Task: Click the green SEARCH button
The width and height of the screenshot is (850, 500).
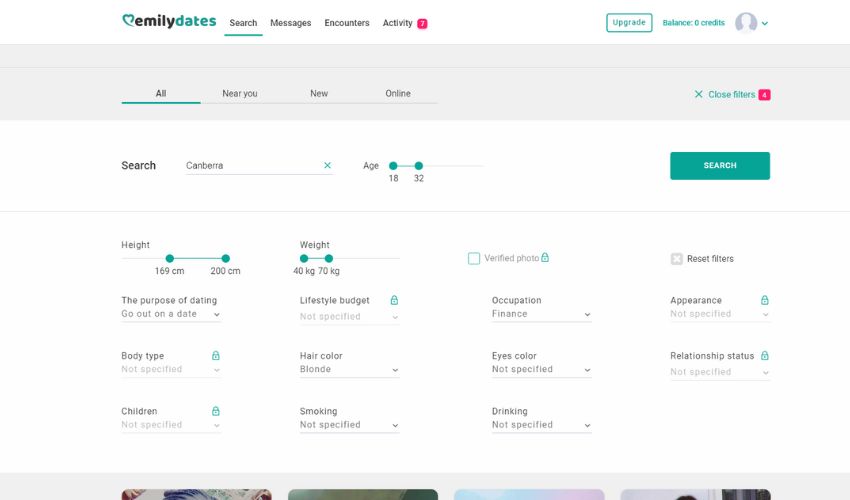Action: (x=720, y=165)
